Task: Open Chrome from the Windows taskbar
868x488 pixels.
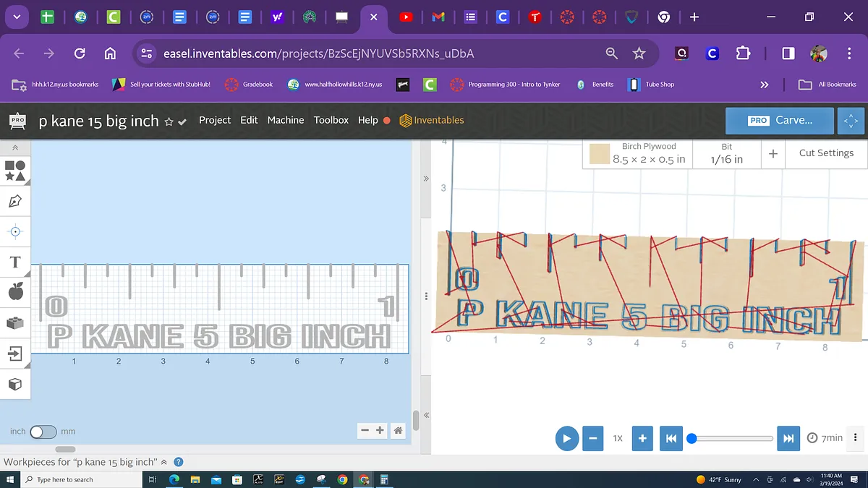Action: pyautogui.click(x=342, y=479)
